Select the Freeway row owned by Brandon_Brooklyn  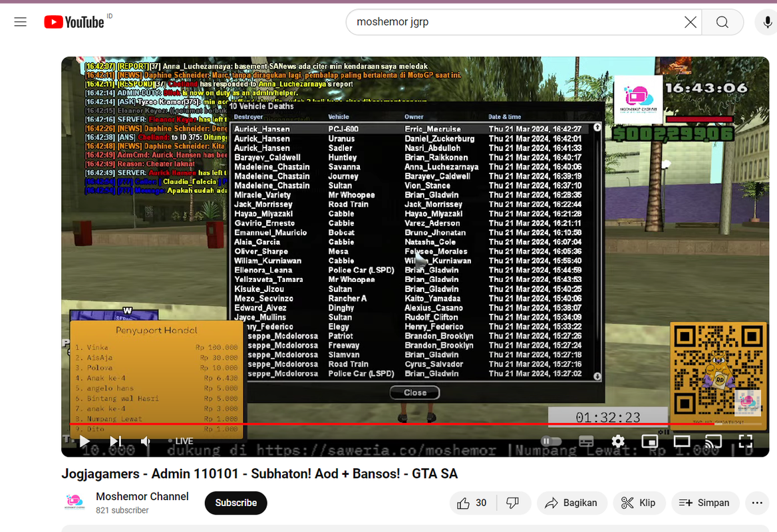click(410, 345)
